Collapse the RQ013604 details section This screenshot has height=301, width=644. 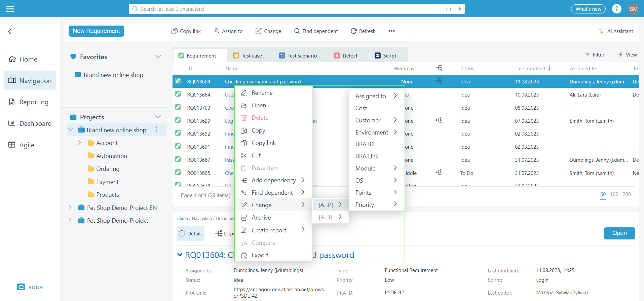[180, 255]
